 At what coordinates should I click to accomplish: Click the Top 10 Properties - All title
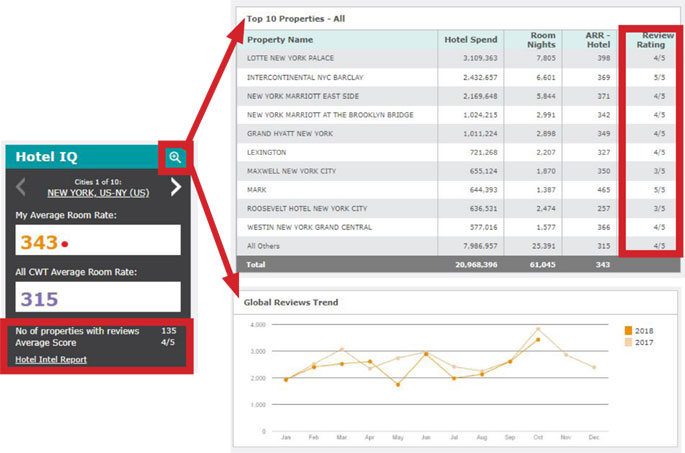pos(296,19)
